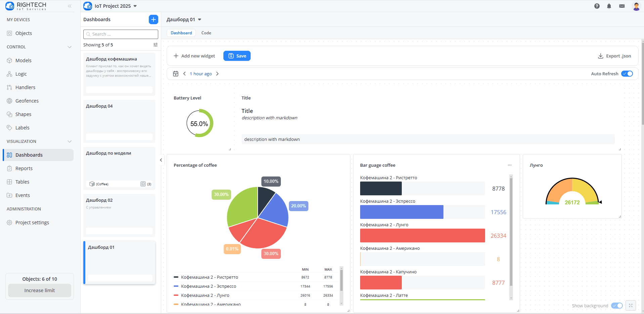Open the calendar date picker for the dashboard
644x314 pixels.
(x=176, y=74)
